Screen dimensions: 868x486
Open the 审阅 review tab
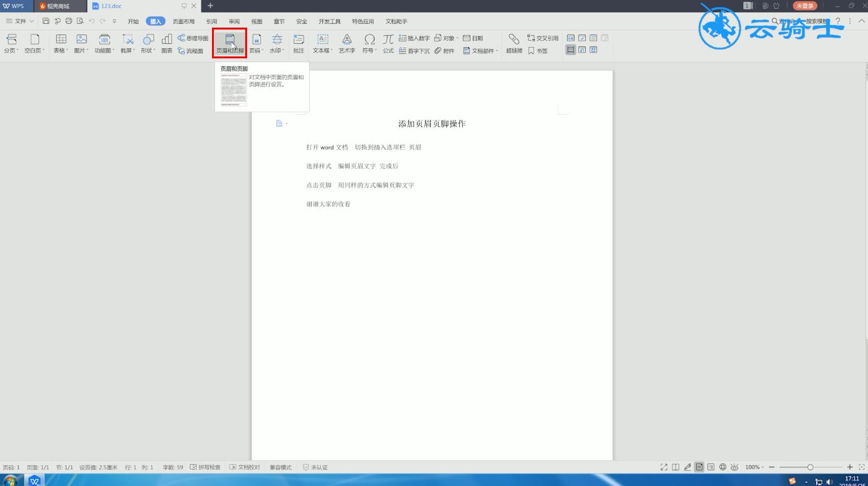[x=234, y=21]
